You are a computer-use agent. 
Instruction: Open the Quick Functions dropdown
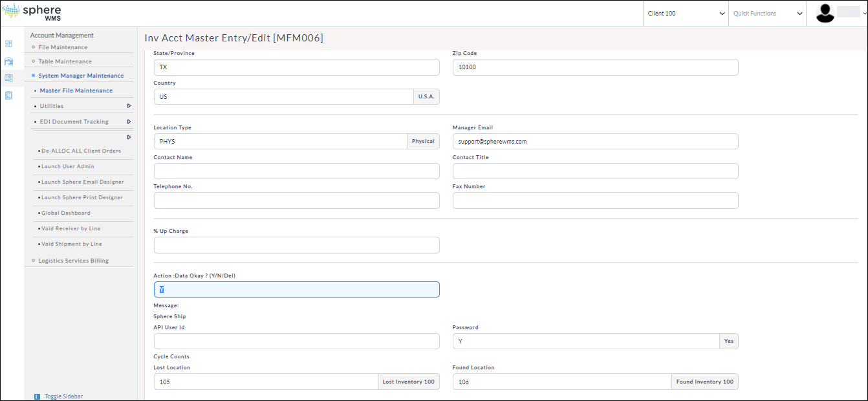click(x=767, y=13)
